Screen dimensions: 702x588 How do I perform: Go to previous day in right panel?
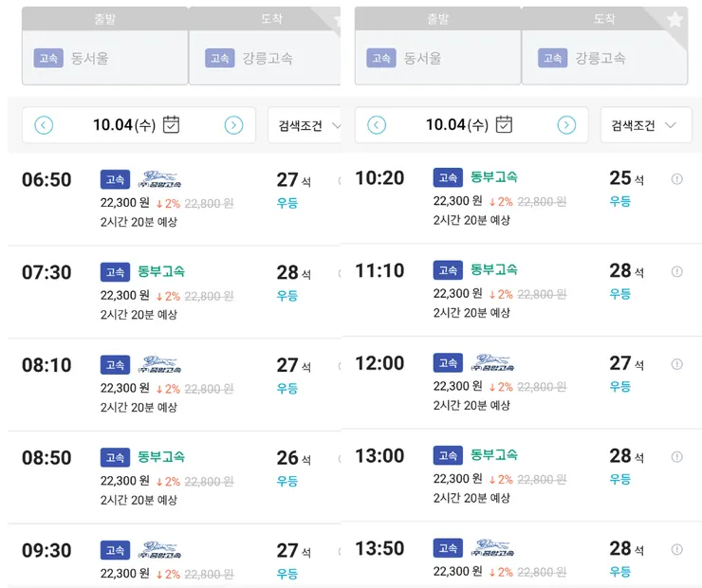pyautogui.click(x=377, y=125)
